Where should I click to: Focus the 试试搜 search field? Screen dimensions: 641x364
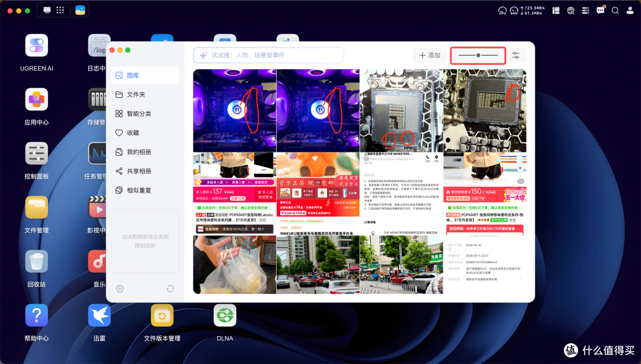(x=269, y=55)
